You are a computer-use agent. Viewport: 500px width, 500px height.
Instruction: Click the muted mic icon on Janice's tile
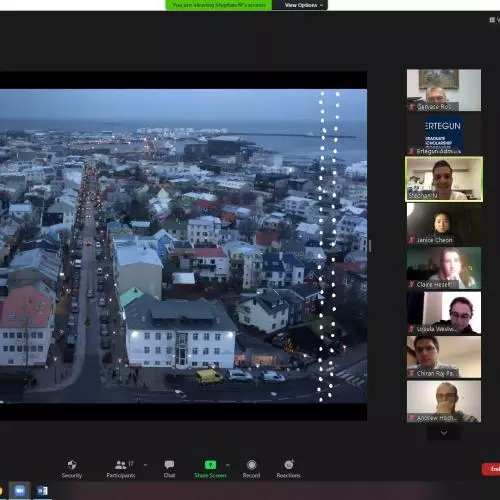[x=412, y=240]
